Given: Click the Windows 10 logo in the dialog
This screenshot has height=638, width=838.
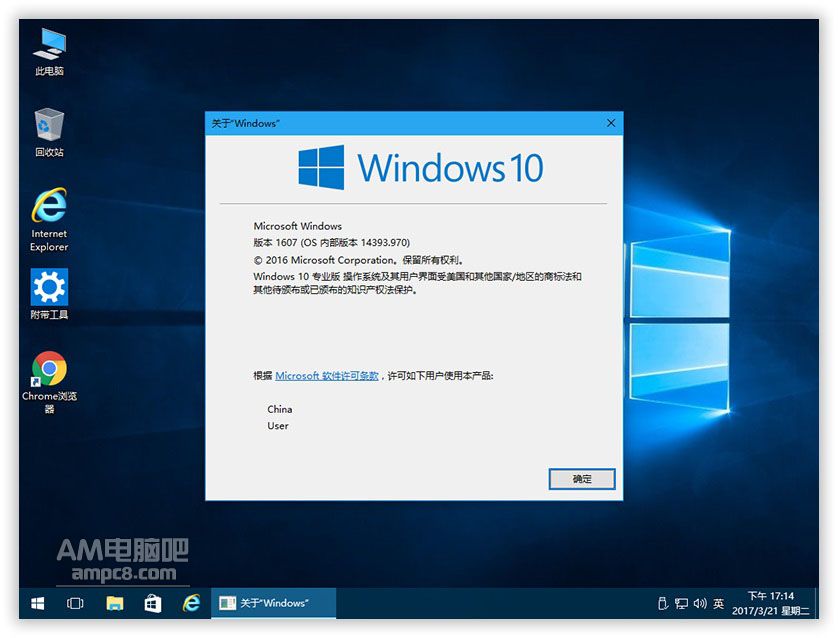Looking at the screenshot, I should click(x=420, y=167).
